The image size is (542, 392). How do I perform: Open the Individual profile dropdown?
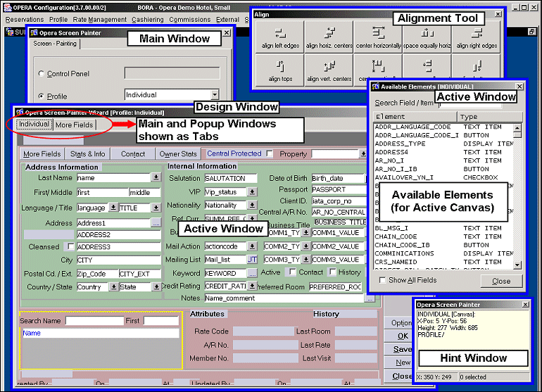214,95
